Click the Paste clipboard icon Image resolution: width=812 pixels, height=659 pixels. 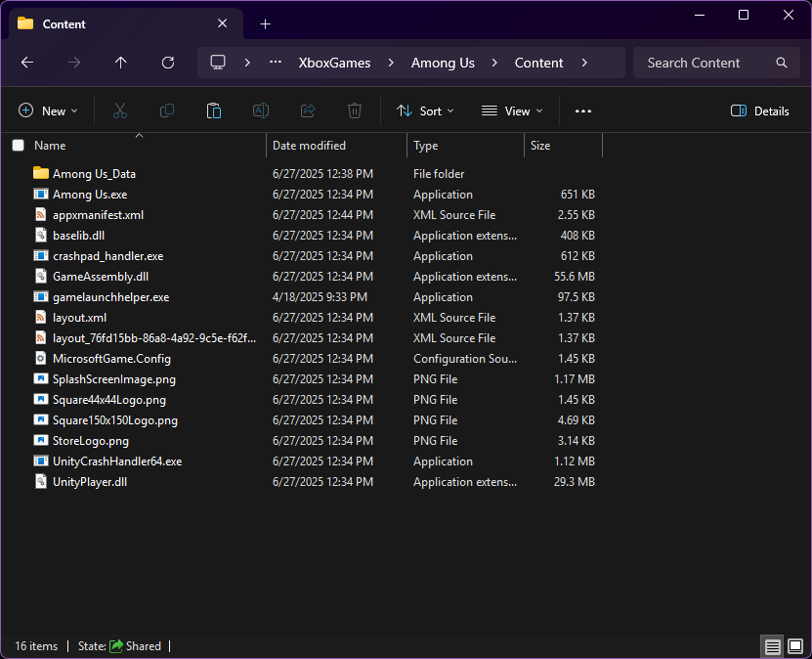click(214, 110)
